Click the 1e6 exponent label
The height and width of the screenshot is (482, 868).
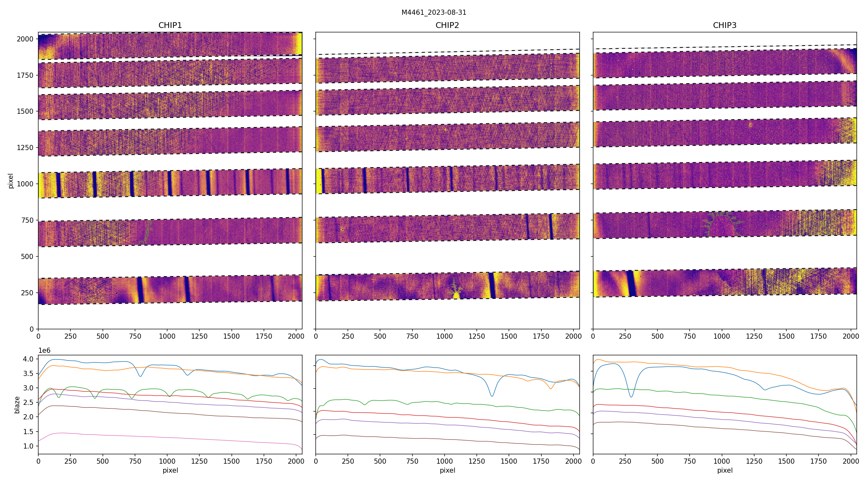tap(44, 350)
